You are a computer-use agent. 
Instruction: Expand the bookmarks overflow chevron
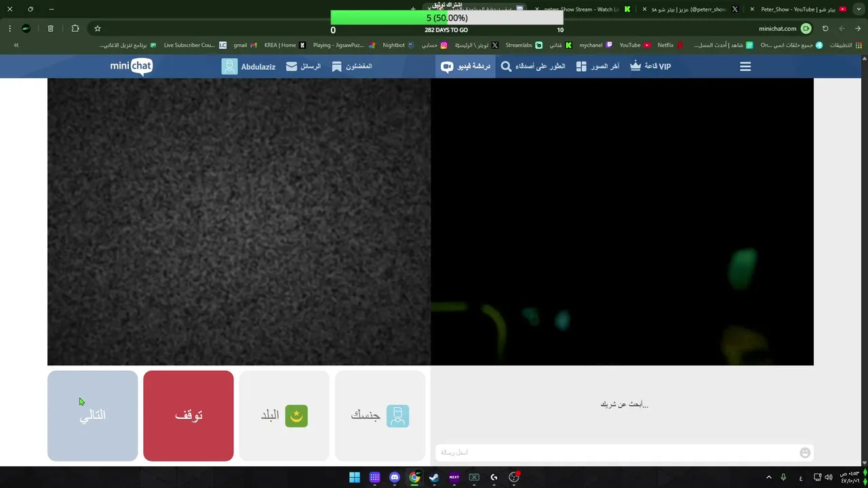point(16,45)
